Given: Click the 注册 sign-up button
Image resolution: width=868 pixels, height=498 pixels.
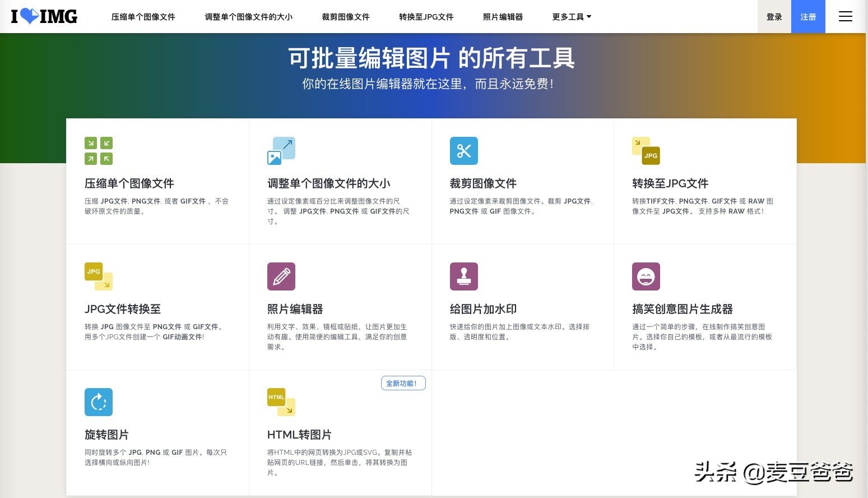Looking at the screenshot, I should coord(808,16).
